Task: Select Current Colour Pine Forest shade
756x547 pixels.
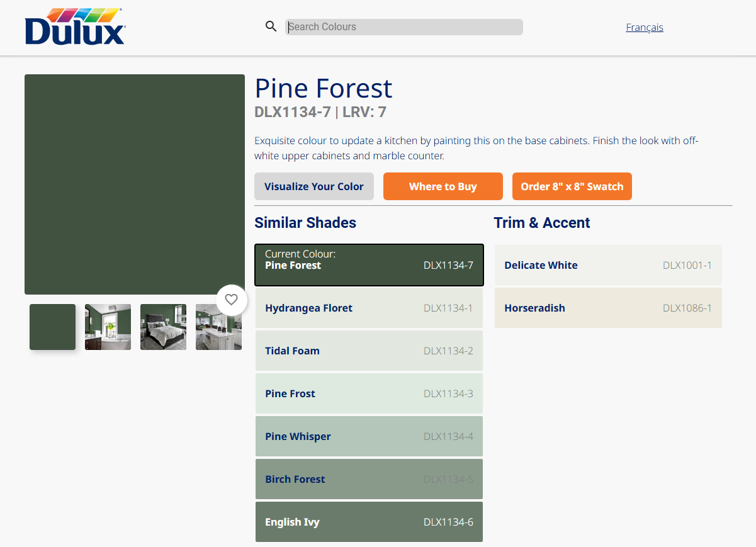Action: tap(369, 265)
